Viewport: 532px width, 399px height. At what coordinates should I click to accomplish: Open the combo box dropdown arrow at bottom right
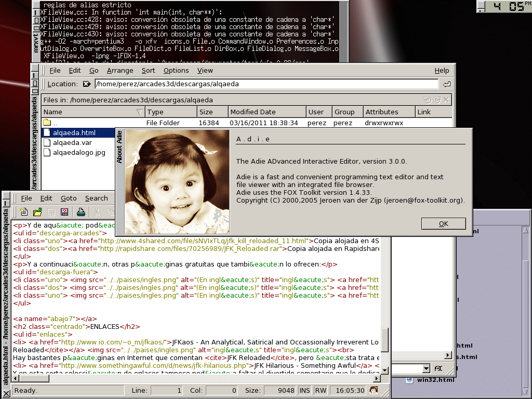coord(426,368)
